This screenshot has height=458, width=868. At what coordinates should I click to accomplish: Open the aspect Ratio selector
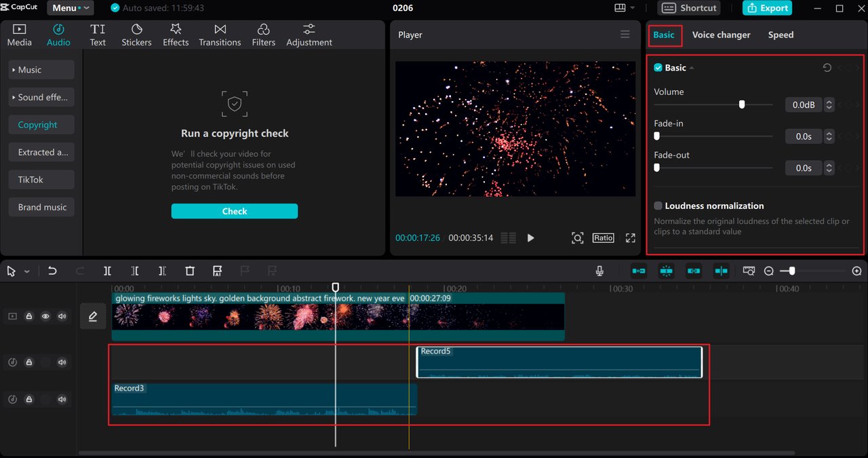pos(603,238)
